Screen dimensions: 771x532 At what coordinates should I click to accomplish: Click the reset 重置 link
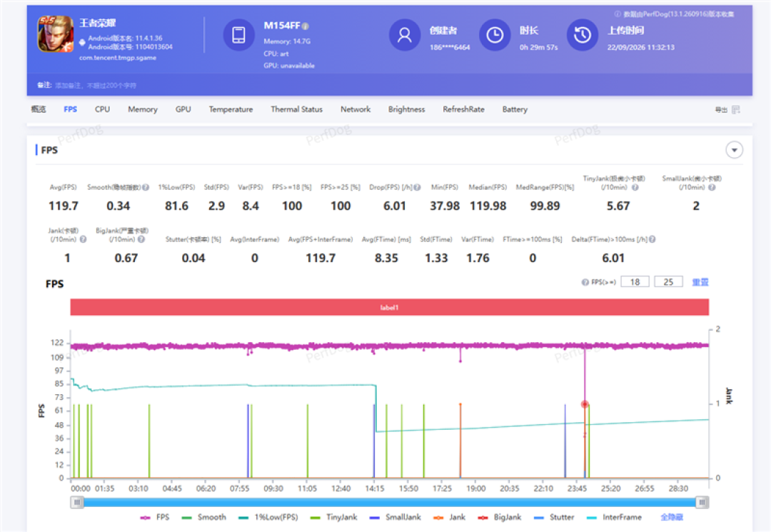click(700, 282)
